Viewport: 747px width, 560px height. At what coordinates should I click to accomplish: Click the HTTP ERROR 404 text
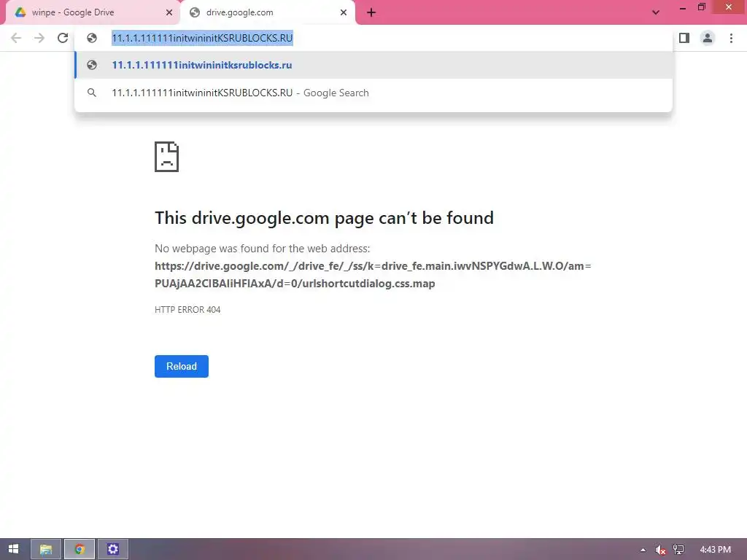coord(187,309)
